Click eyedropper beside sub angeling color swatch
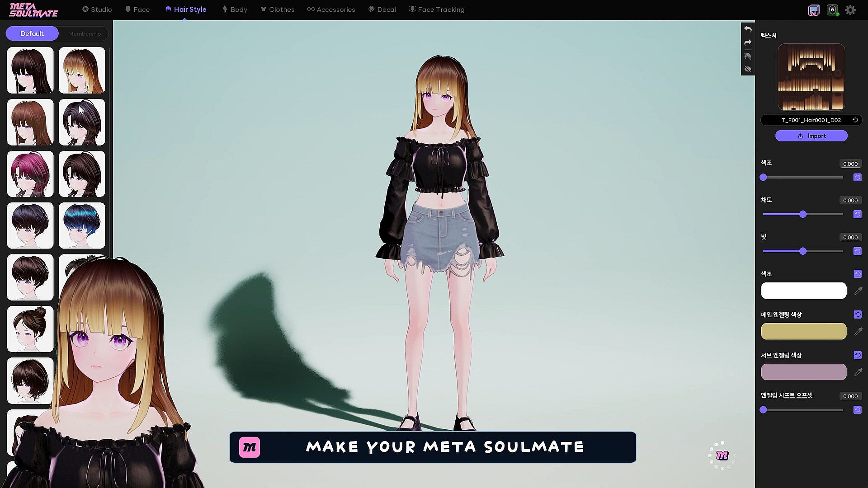 (858, 372)
